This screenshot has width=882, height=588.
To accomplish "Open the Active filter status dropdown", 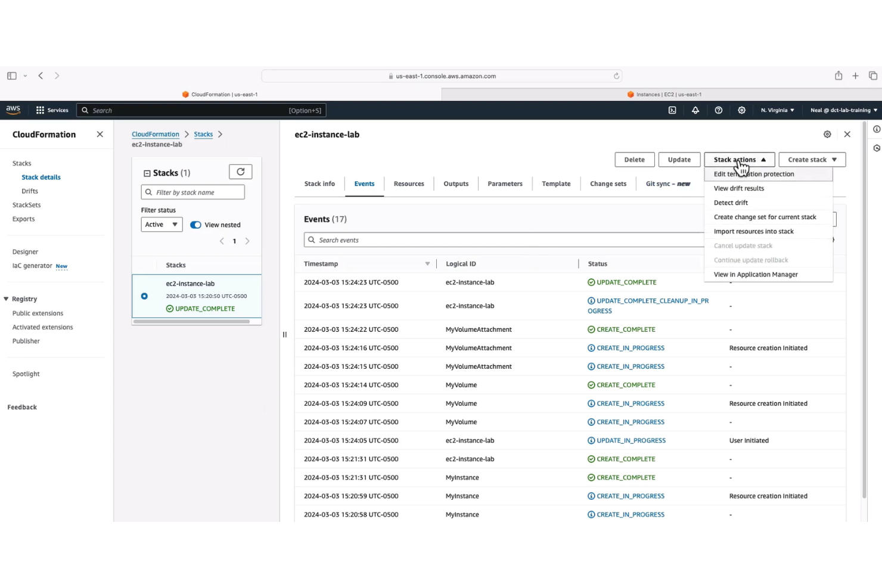I will click(x=162, y=225).
